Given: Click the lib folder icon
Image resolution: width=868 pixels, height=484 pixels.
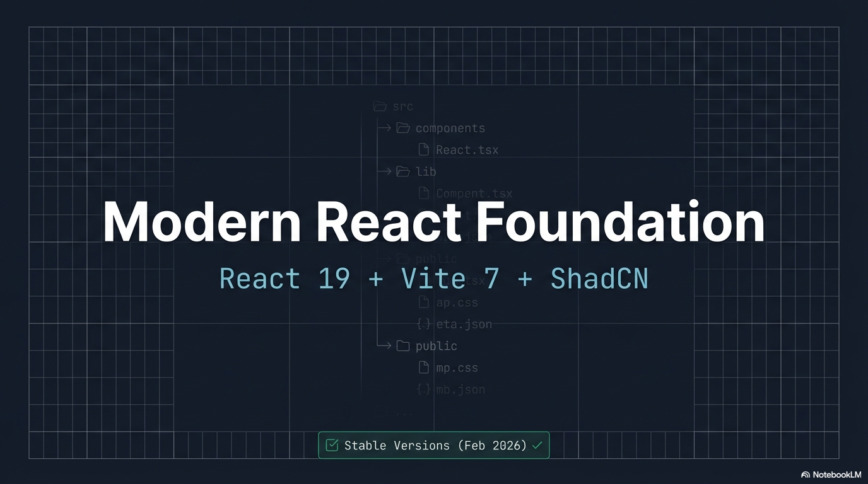Looking at the screenshot, I should point(403,171).
